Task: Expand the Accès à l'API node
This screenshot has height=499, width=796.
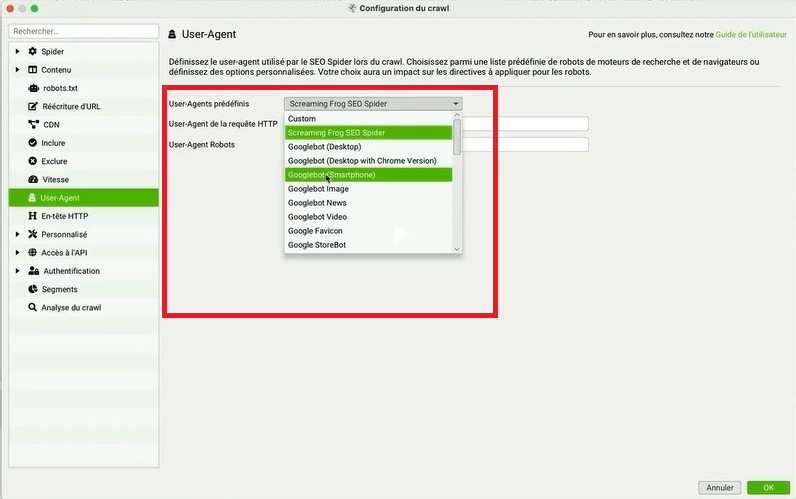Action: coord(17,252)
